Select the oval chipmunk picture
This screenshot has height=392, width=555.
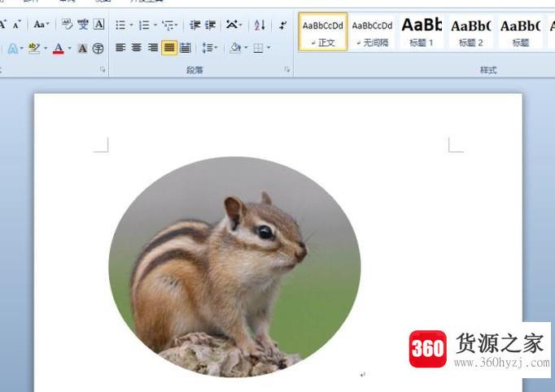pos(234,267)
